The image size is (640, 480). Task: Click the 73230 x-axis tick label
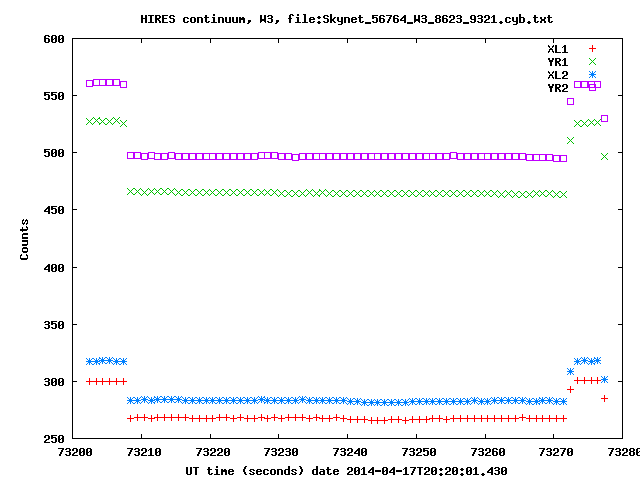[281, 452]
